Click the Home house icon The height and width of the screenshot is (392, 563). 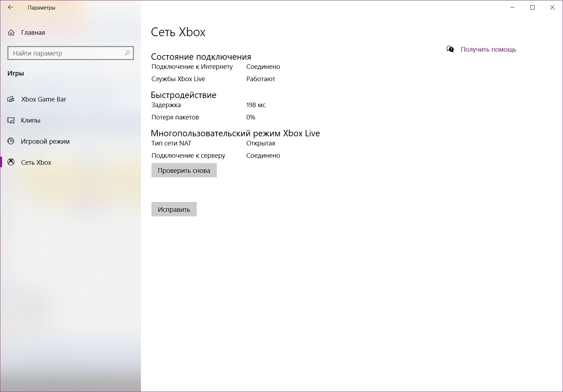(11, 33)
